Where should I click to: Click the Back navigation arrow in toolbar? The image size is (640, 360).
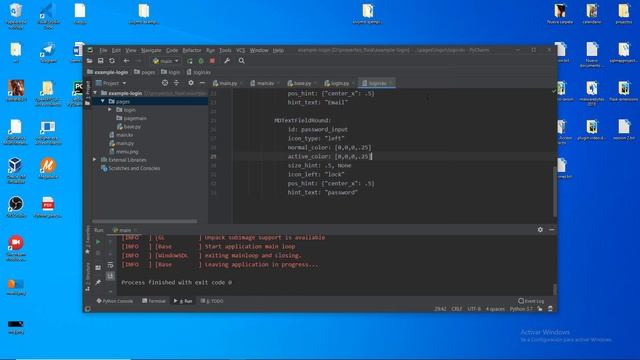(127, 61)
